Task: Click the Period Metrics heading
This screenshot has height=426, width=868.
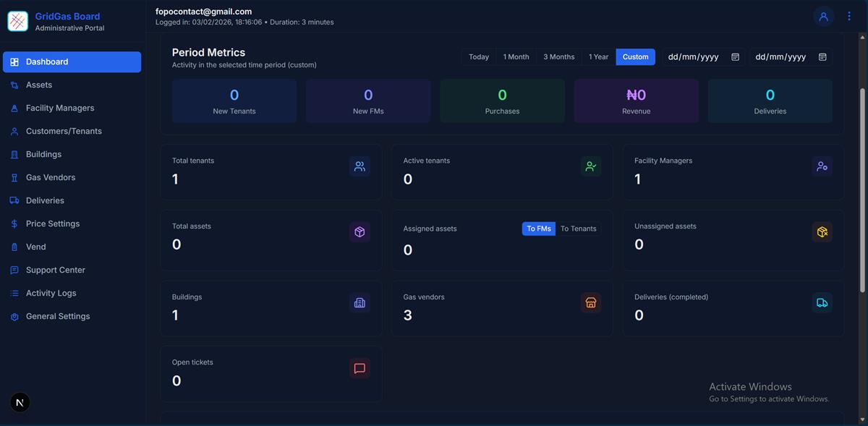Action: point(208,53)
